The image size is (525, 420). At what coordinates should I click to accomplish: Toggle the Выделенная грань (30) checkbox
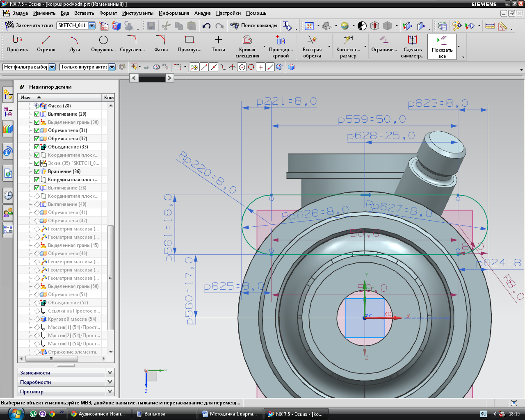point(37,122)
